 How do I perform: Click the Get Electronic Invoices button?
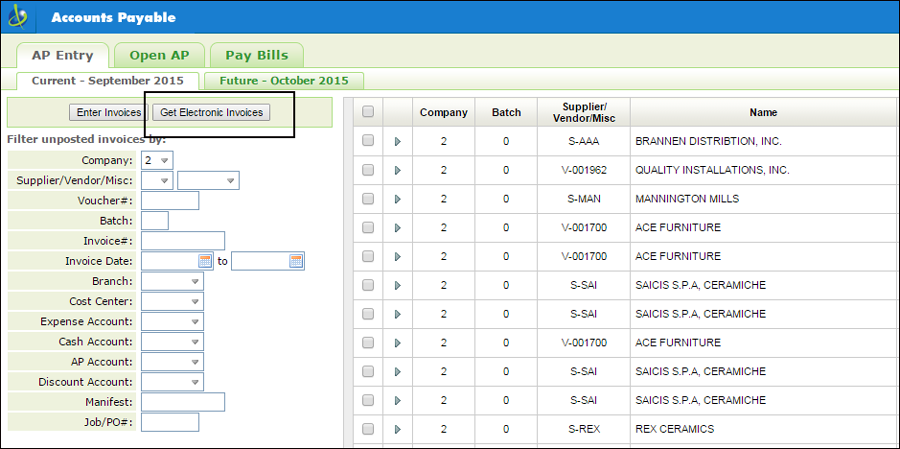coord(211,113)
